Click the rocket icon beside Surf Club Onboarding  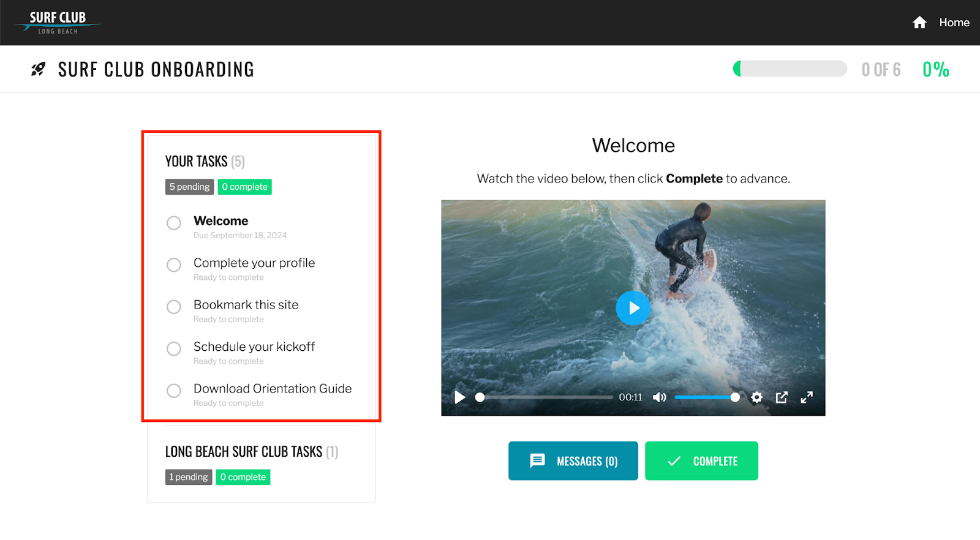click(38, 69)
